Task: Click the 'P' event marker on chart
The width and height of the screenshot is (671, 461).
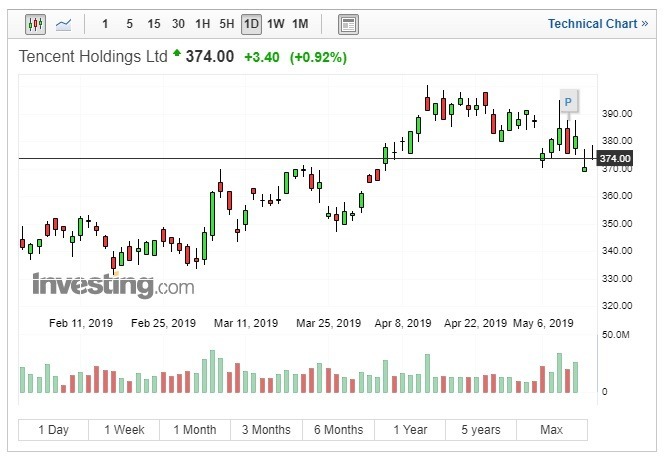Action: [x=568, y=102]
